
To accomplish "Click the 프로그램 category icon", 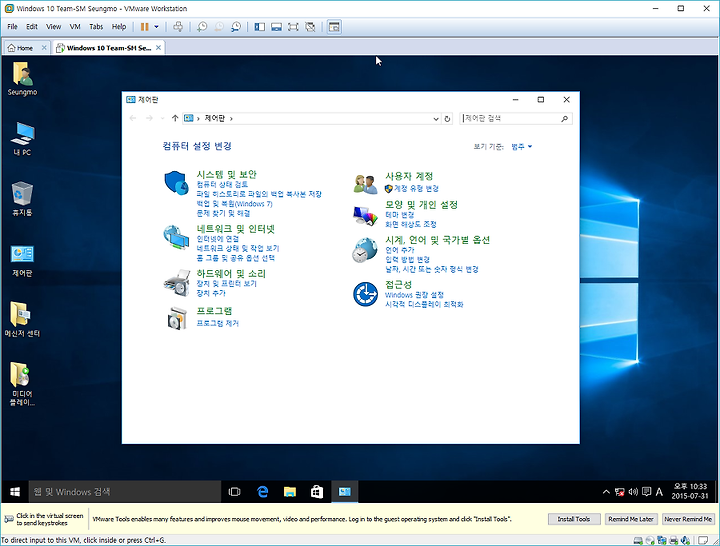I will point(177,318).
